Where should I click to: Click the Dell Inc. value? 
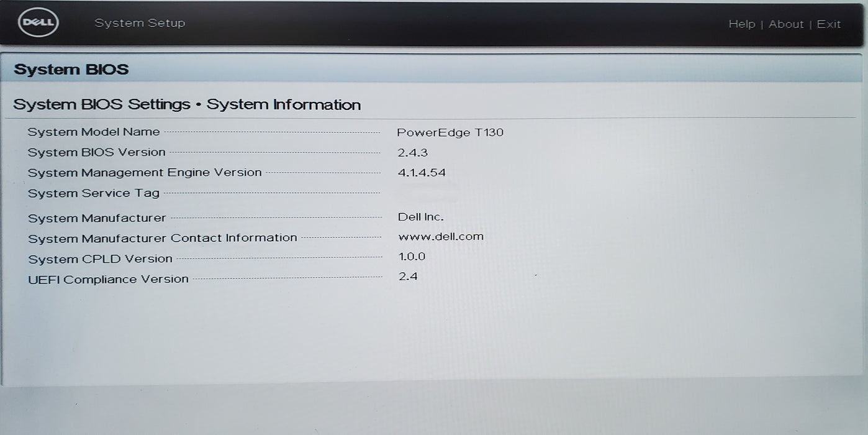point(420,217)
